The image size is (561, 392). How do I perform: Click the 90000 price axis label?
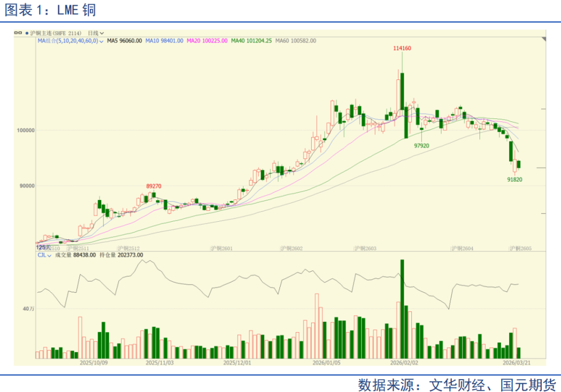[x=27, y=186]
